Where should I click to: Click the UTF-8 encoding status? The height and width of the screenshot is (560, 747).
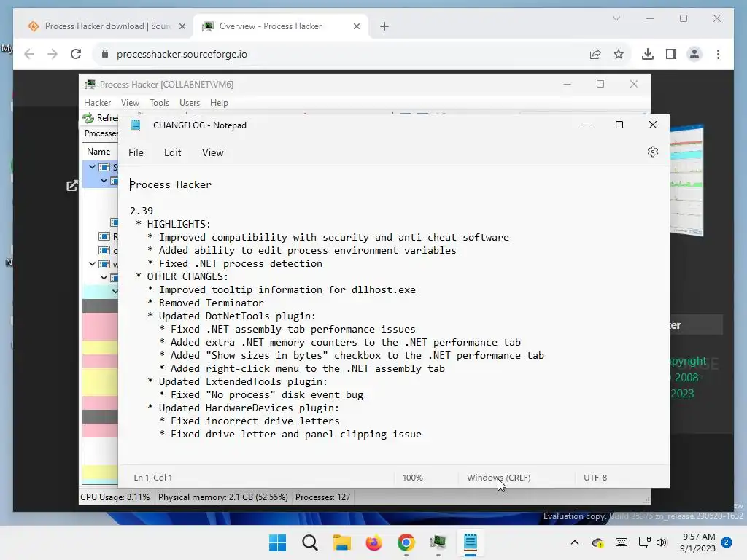click(595, 478)
